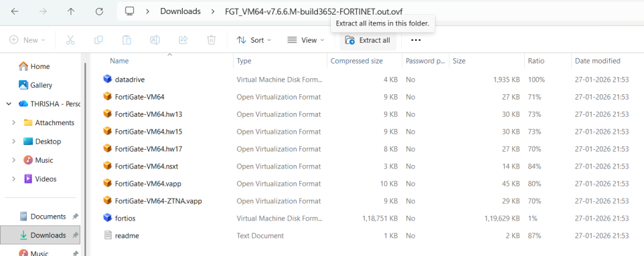The image size is (644, 256).
Task: Click the FortiGate-VM64.hw13 package icon
Action: point(107,114)
